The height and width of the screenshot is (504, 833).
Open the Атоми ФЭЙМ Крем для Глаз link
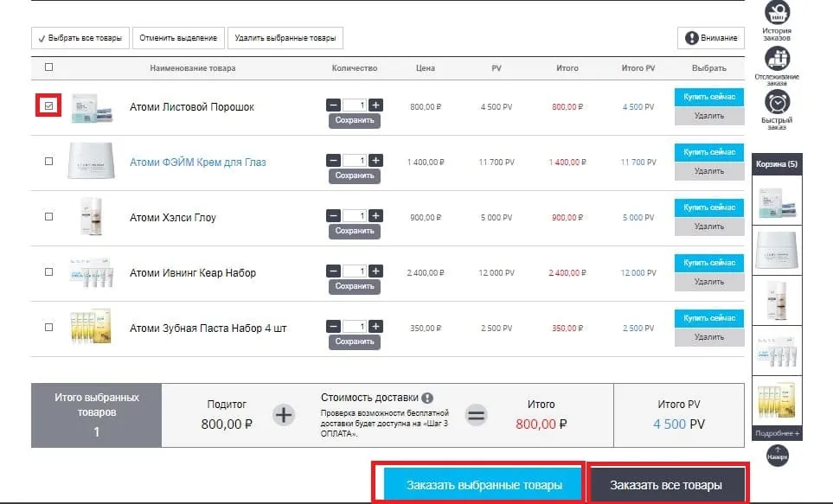pos(197,162)
